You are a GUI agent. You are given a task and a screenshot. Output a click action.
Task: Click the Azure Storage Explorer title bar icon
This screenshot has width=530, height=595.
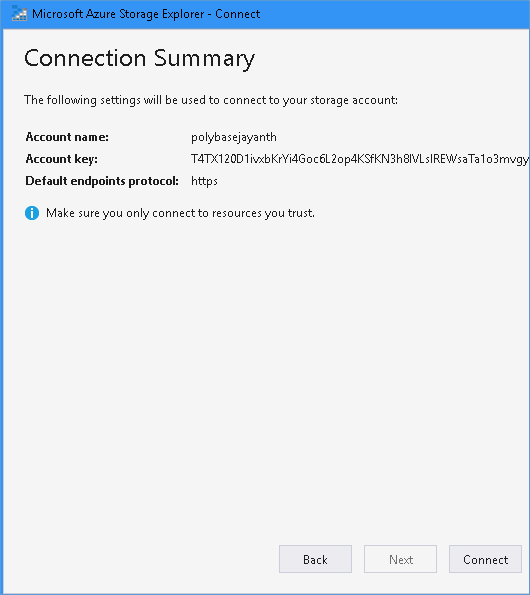[x=19, y=14]
